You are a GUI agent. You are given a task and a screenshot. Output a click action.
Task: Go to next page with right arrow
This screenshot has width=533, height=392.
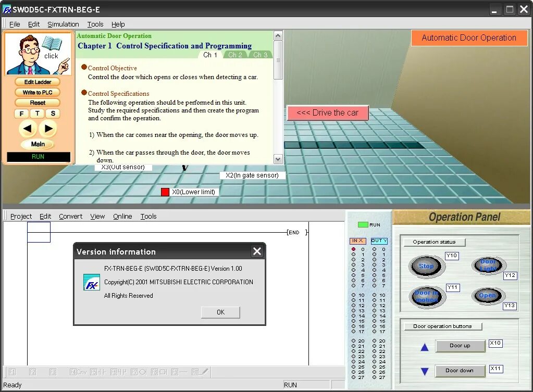click(x=48, y=129)
